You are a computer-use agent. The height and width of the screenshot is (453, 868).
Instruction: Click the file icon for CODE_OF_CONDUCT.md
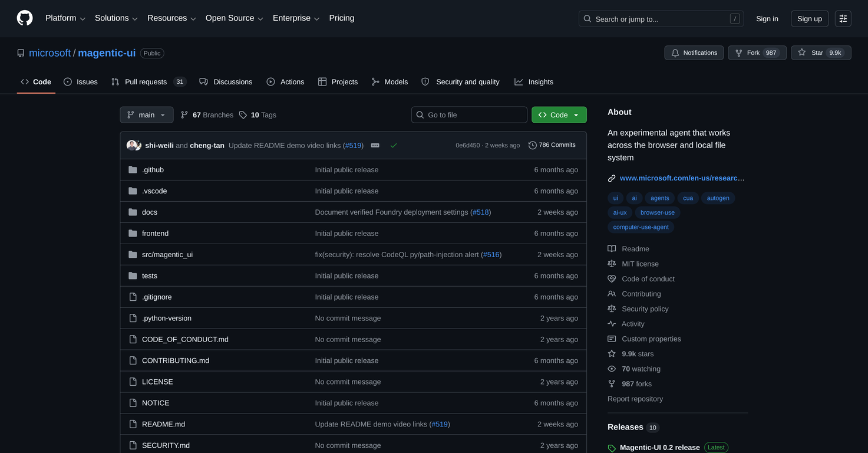[x=133, y=340]
